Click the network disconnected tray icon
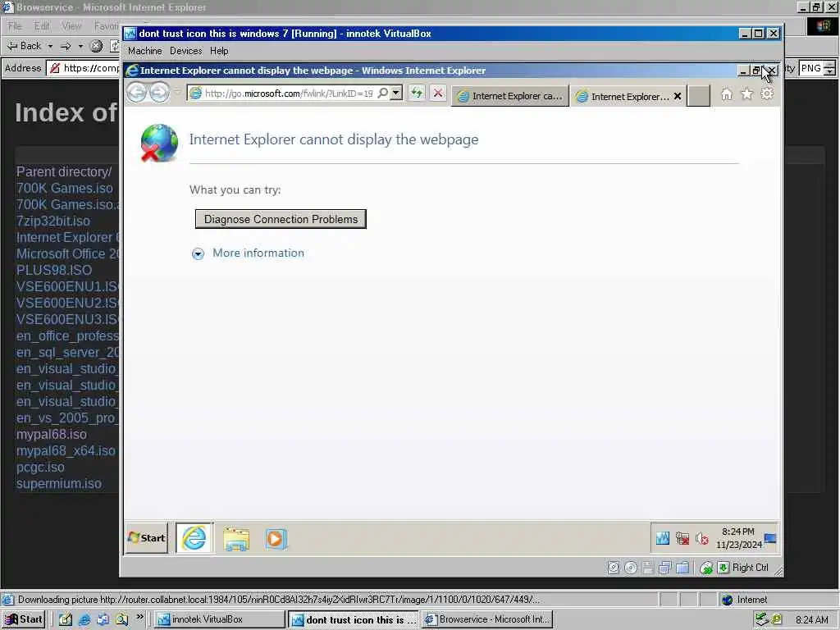Screen dimensions: 840x630 click(682, 538)
